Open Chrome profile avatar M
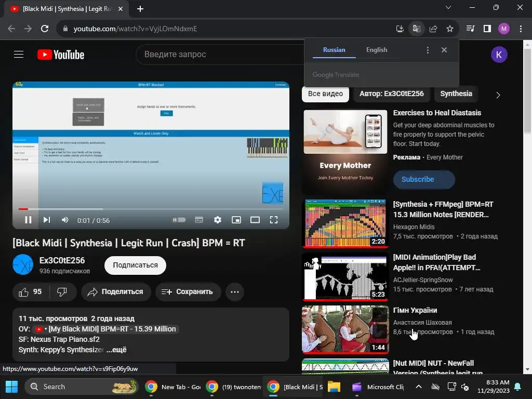 [x=504, y=29]
